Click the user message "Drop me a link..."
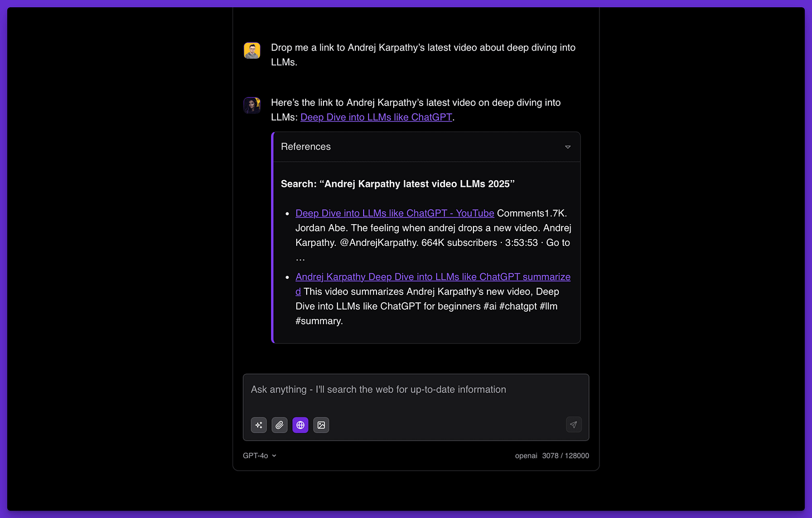This screenshot has width=812, height=518. click(x=423, y=55)
